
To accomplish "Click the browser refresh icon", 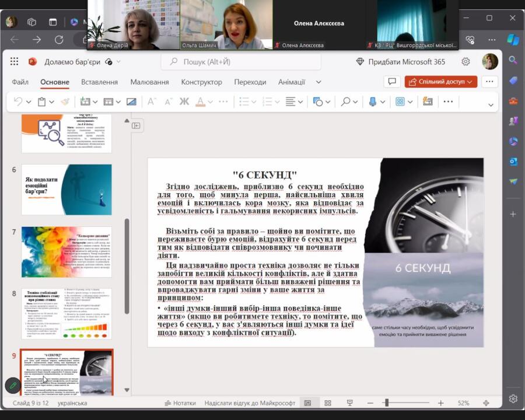I will click(x=59, y=40).
